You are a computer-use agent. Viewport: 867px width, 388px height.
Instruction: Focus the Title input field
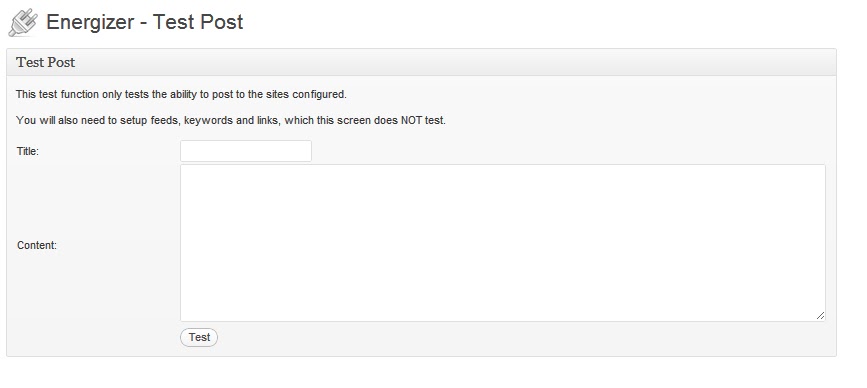pos(246,151)
